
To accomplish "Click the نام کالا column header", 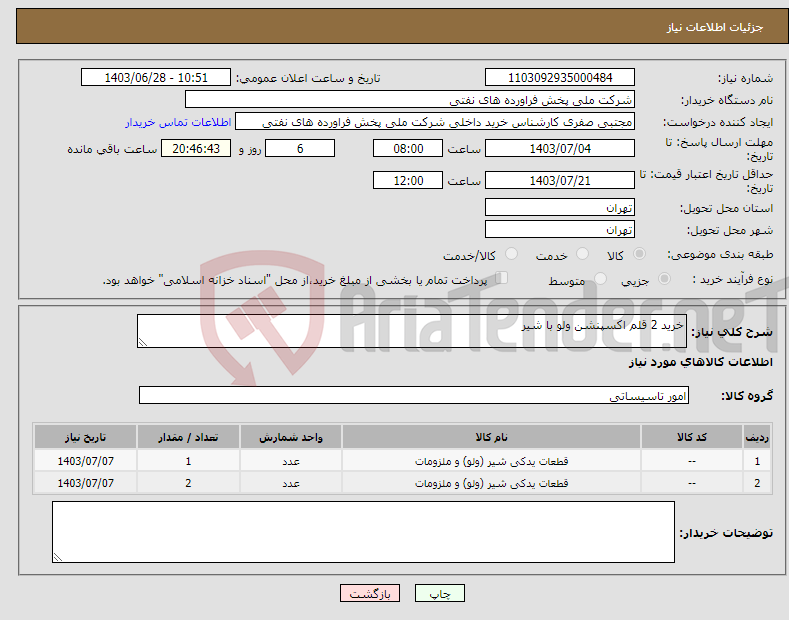I will point(491,437).
